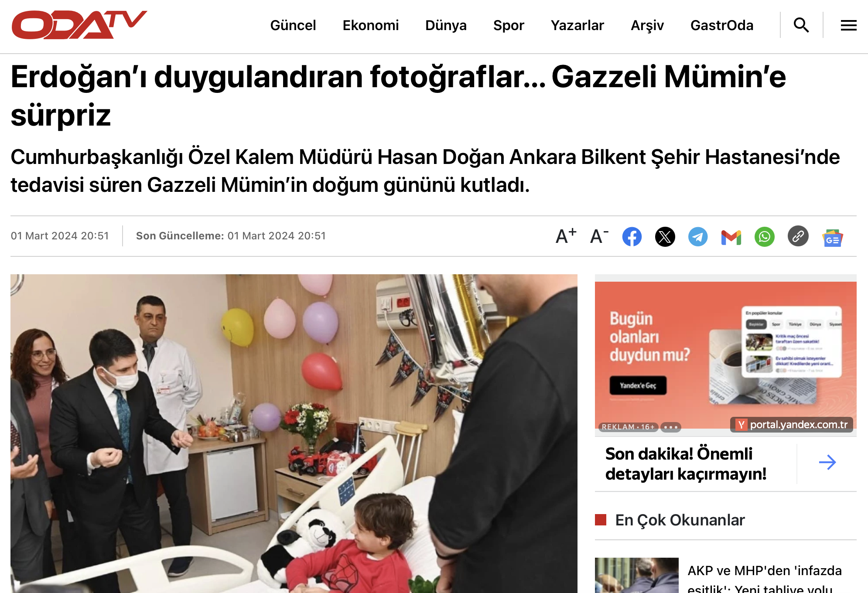Copy article link with chain icon
Screen dimensions: 868x593
[x=798, y=236]
